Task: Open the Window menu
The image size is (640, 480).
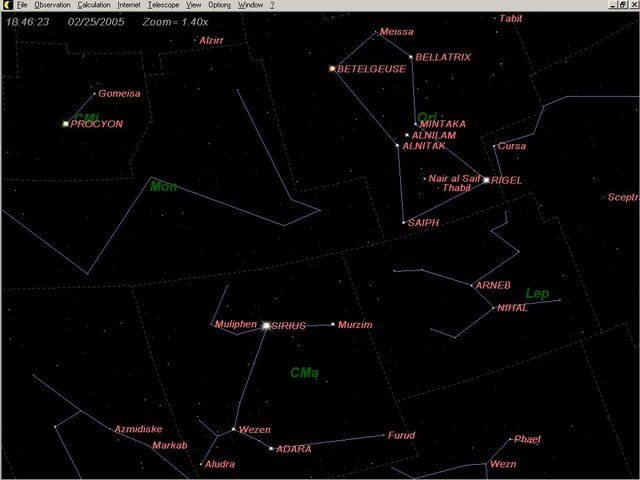Action: pos(250,5)
